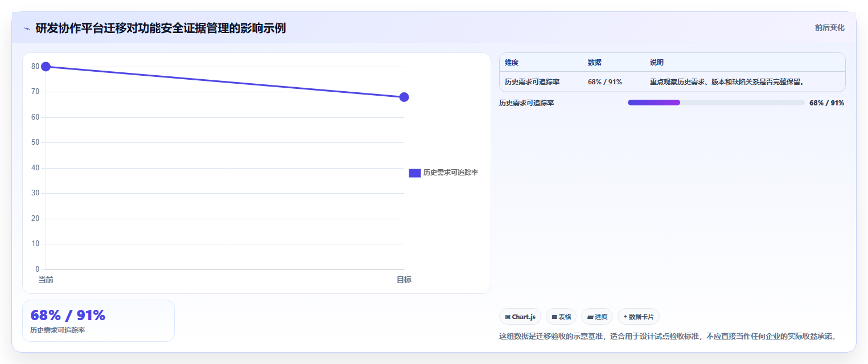Click the 说明 table column header
868x364 pixels.
[x=657, y=63]
